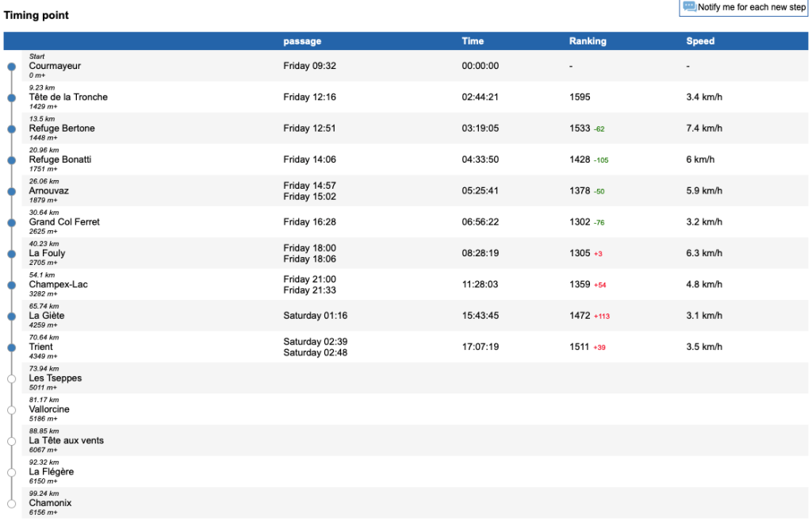Click the Courmayeur start timeline dot
This screenshot has height=522, width=812.
[x=11, y=67]
